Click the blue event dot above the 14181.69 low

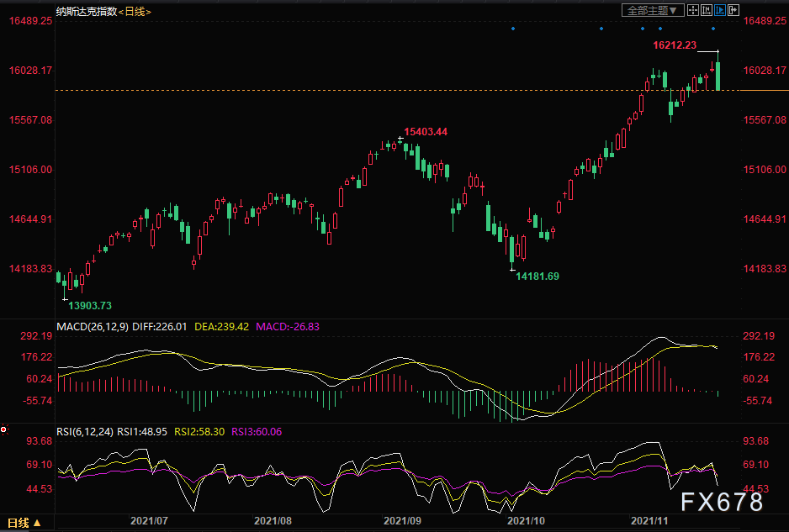pos(513,29)
